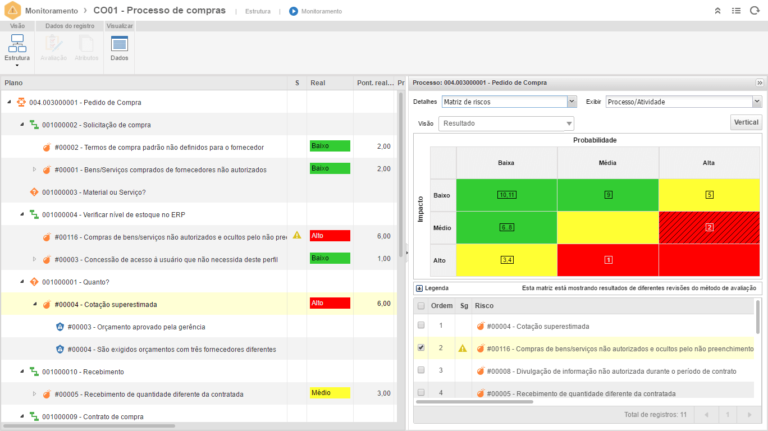Toggle the select-all checkbox in risk list header
The height and width of the screenshot is (431, 768).
coord(421,306)
